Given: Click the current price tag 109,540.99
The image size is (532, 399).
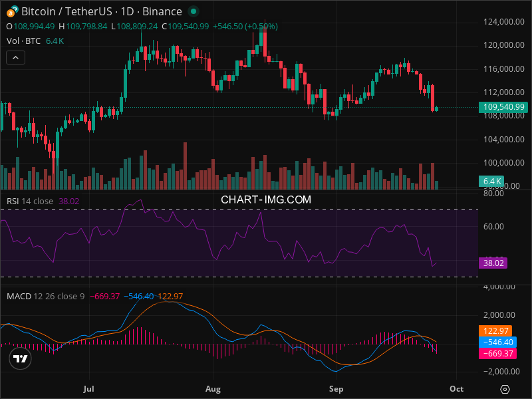Looking at the screenshot, I should pyautogui.click(x=501, y=107).
